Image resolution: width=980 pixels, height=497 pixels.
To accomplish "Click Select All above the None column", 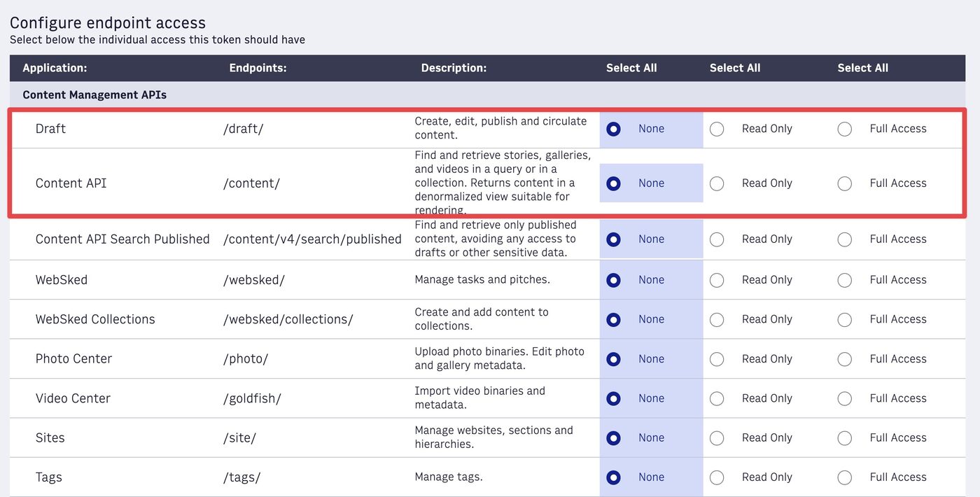I will tap(631, 68).
